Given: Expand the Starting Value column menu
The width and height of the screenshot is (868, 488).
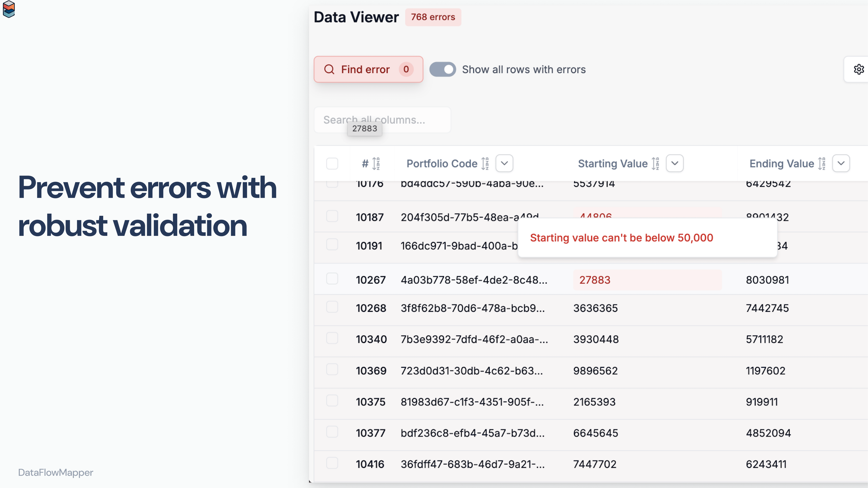Looking at the screenshot, I should tap(675, 163).
